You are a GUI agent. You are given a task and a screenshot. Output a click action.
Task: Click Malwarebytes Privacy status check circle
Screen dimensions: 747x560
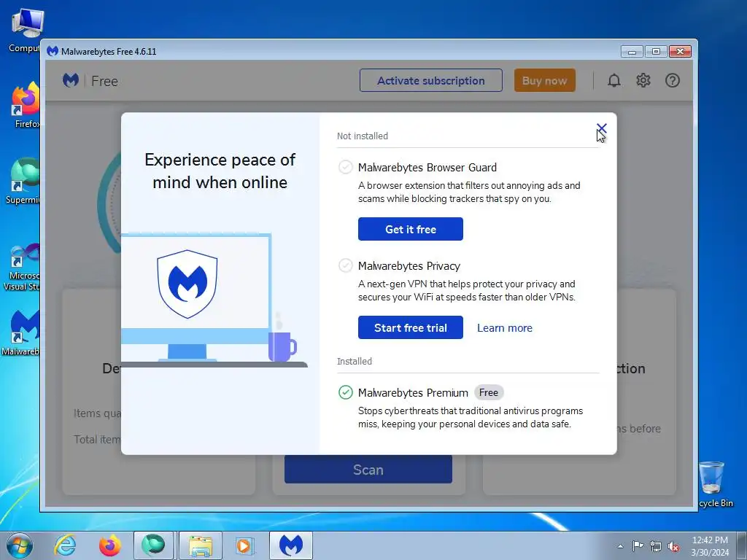(x=345, y=265)
